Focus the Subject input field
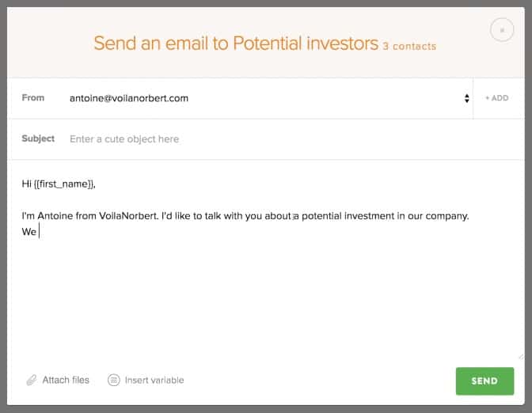532x413 pixels. (261, 139)
